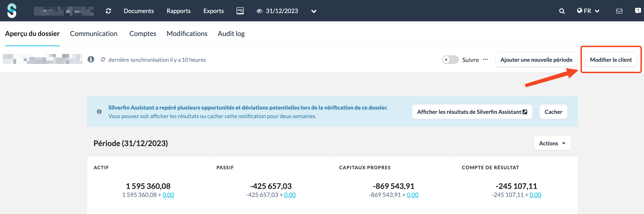This screenshot has width=644, height=214.
Task: Click the Silverfin logo
Action: click(12, 11)
